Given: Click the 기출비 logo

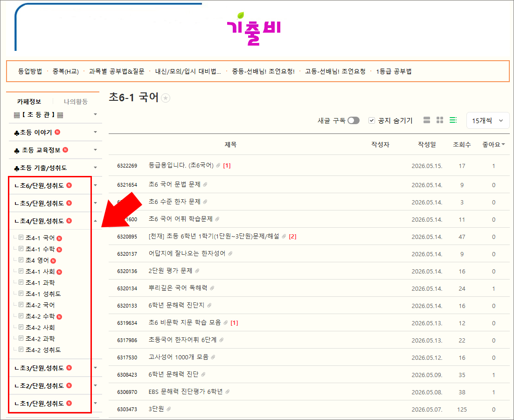Looking at the screenshot, I should coord(254,29).
